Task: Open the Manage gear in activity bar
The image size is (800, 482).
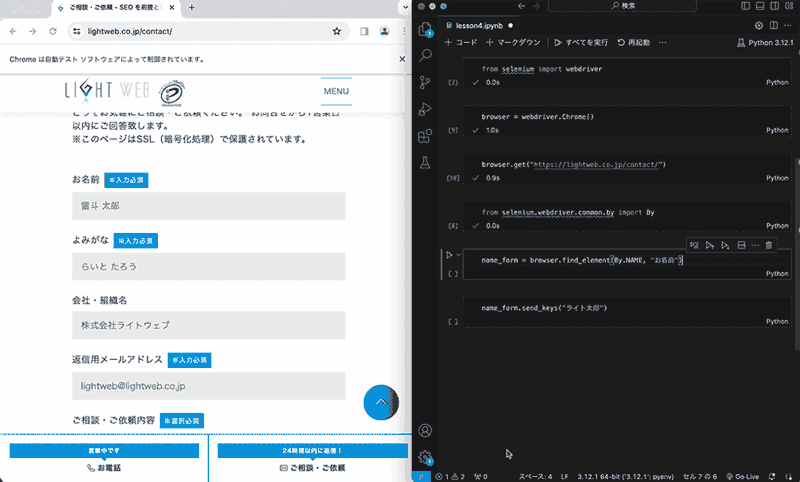Action: click(425, 457)
